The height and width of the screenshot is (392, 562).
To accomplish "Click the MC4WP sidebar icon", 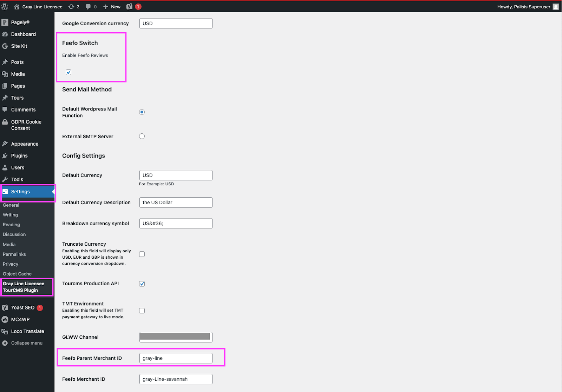I will (x=5, y=320).
